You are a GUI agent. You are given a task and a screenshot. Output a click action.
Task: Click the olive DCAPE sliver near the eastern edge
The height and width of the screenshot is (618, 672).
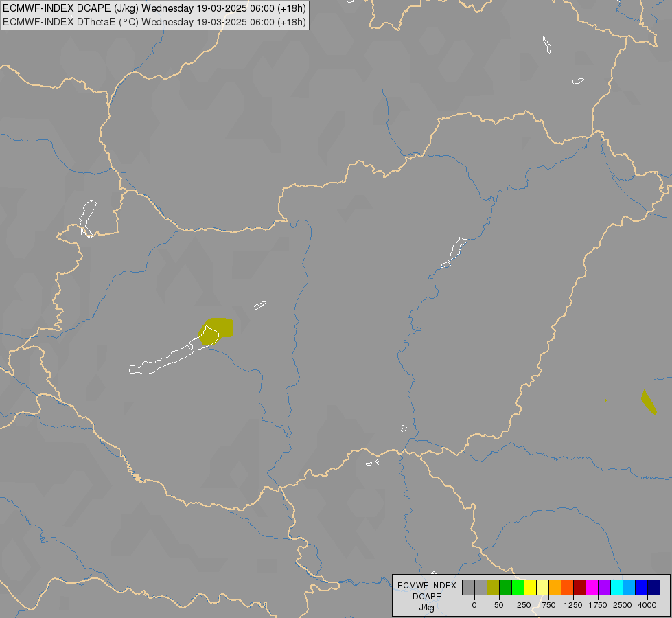click(649, 402)
